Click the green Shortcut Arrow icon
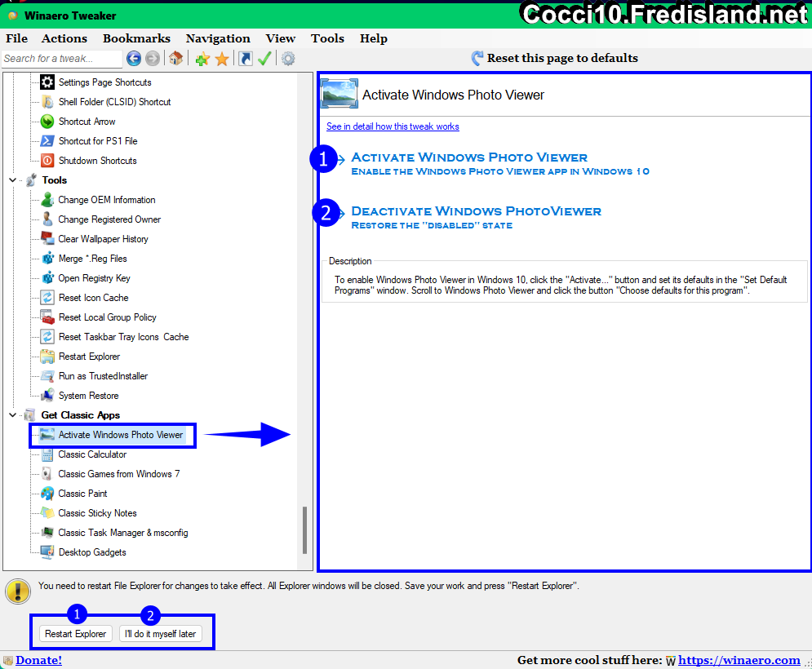Image resolution: width=812 pixels, height=669 pixels. point(47,122)
